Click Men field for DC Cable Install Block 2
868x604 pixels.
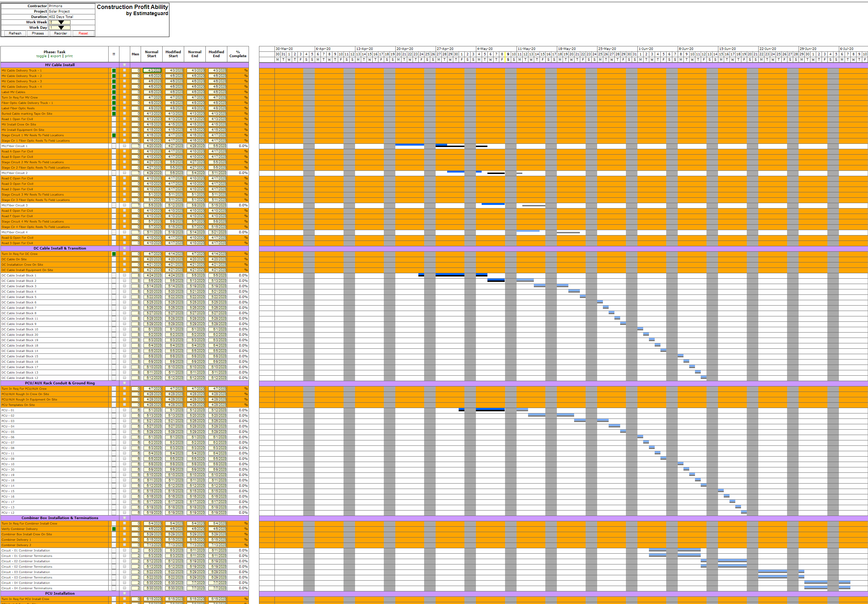click(x=136, y=281)
